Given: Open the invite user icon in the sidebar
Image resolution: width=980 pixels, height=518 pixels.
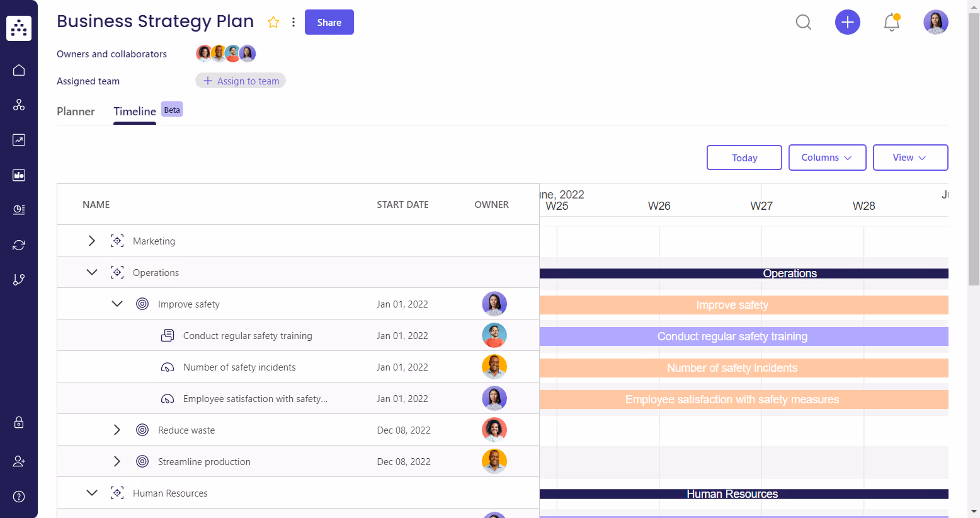Looking at the screenshot, I should [18, 461].
